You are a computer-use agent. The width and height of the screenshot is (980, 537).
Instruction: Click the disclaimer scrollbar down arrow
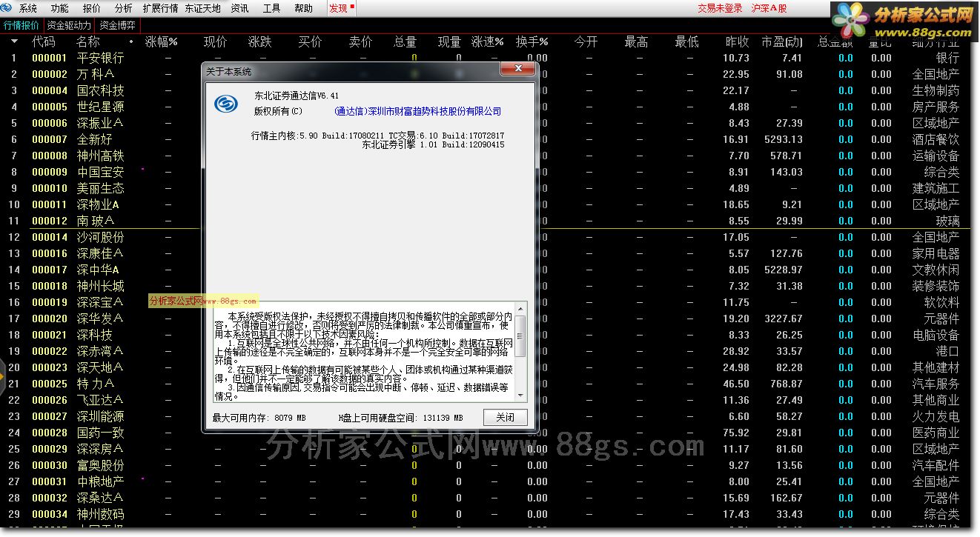tap(521, 396)
